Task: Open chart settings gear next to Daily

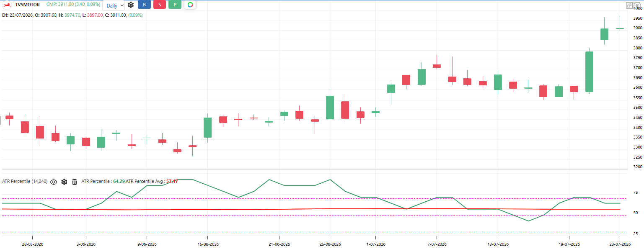Action: [x=131, y=5]
